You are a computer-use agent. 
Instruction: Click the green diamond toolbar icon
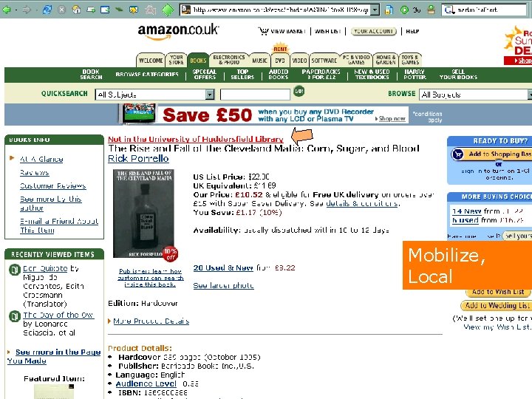[168, 10]
